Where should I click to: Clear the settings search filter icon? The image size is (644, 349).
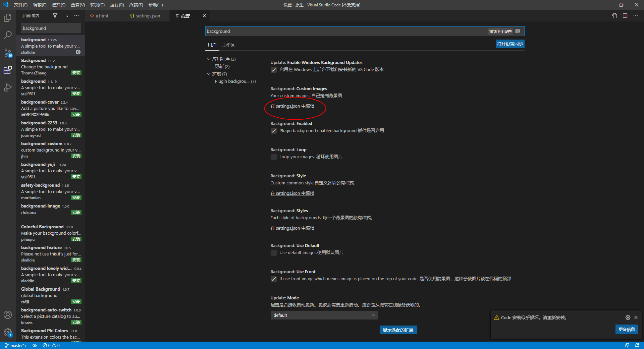click(x=518, y=31)
